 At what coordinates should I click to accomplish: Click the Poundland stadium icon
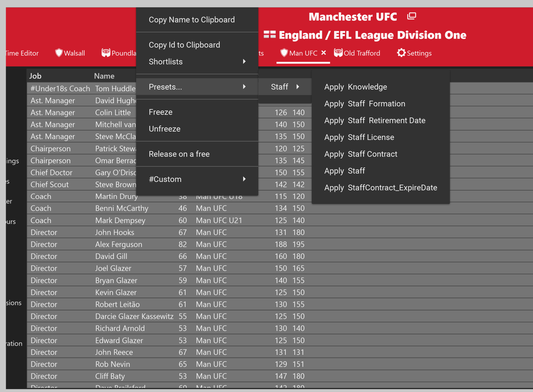click(106, 53)
